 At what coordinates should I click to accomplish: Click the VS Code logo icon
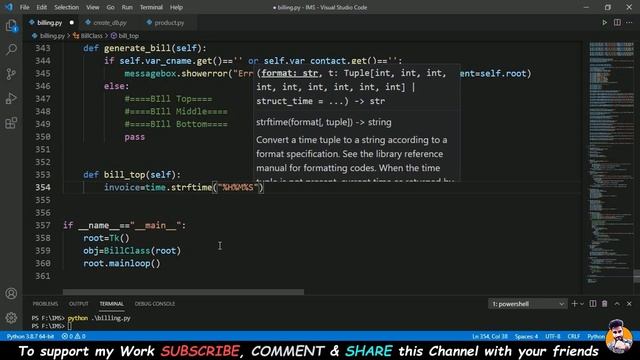click(x=9, y=7)
